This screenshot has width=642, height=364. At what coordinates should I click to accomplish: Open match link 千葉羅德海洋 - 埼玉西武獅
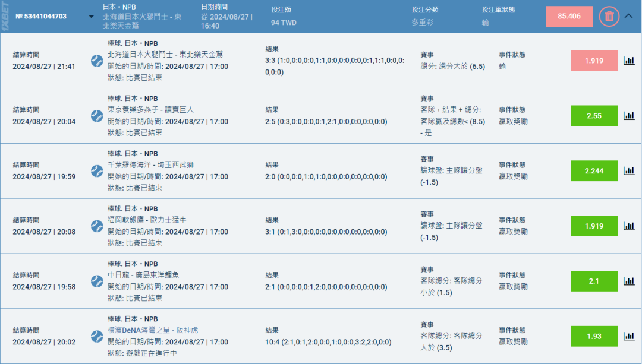(x=150, y=165)
